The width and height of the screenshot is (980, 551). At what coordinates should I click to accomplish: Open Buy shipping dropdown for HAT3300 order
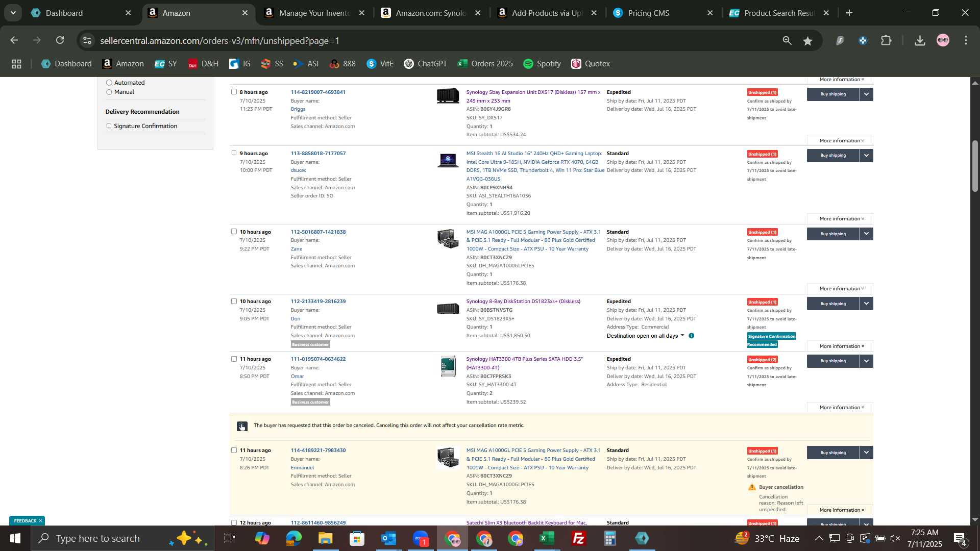tap(867, 361)
